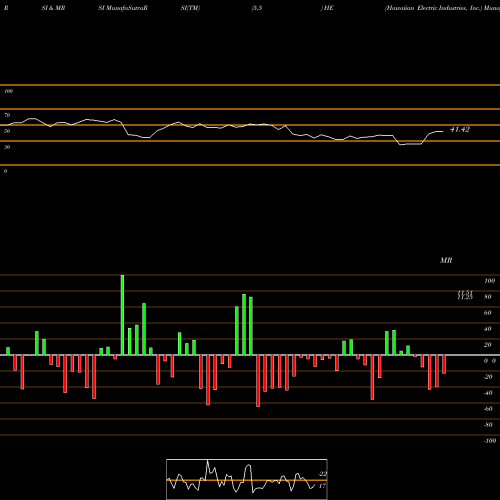This screenshot has width=500, height=500.
Task: Click the '50' label on RSI axis
Action: (x=7, y=131)
